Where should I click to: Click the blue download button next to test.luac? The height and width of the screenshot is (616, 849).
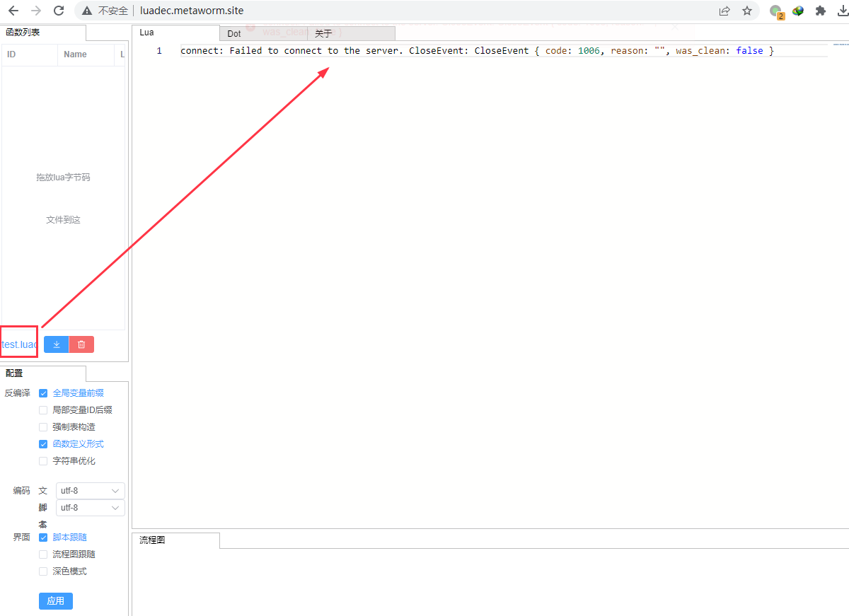[x=57, y=344]
